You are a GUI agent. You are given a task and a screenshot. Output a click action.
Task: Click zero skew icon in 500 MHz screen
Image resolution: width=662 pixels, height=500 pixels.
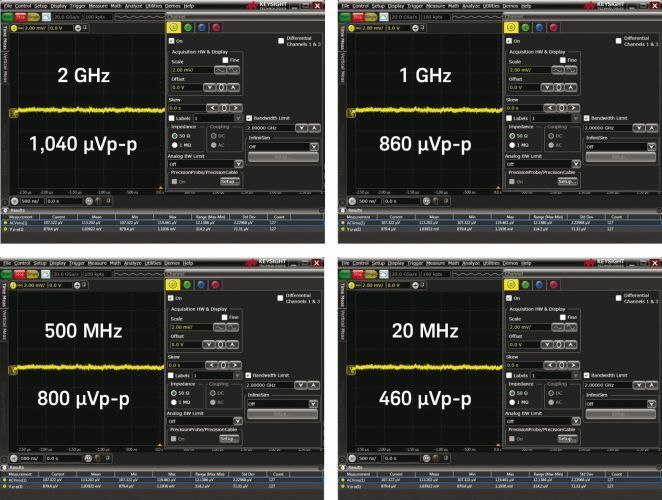tap(223, 365)
